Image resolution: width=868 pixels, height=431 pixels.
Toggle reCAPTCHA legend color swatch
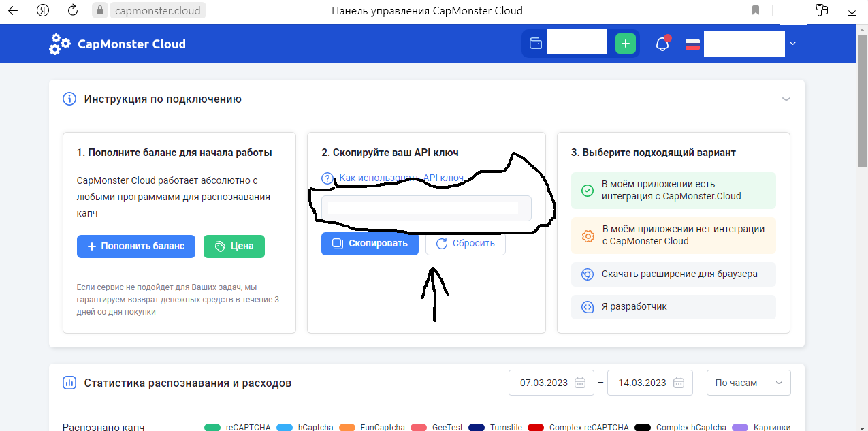212,428
